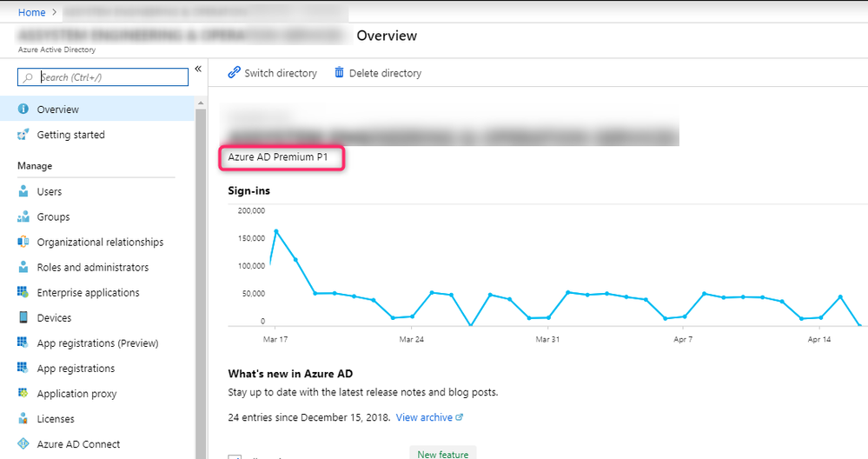Click the Apr 14 axis label
The image size is (868, 459).
[818, 339]
